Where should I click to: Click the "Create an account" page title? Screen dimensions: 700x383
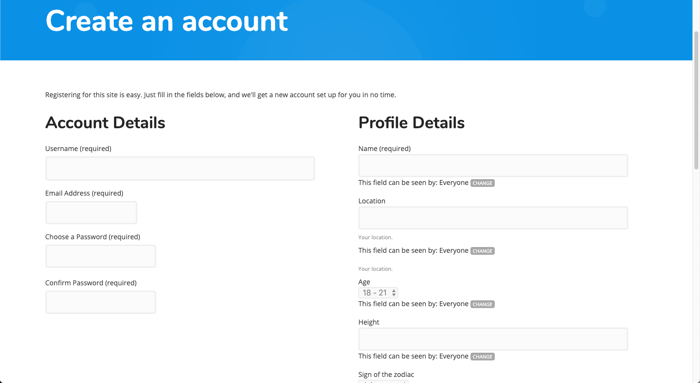[x=167, y=21]
